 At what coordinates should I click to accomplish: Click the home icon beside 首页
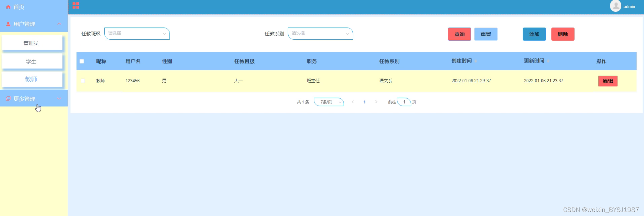click(8, 7)
